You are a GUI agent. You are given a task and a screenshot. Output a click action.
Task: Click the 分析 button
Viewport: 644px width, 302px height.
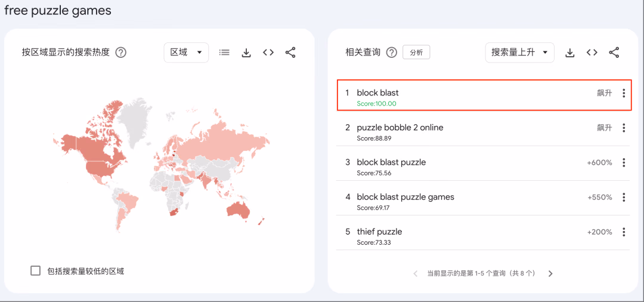point(416,53)
